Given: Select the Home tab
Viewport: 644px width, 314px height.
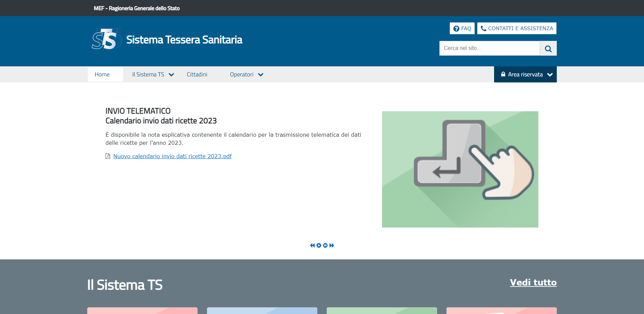Looking at the screenshot, I should (x=102, y=74).
